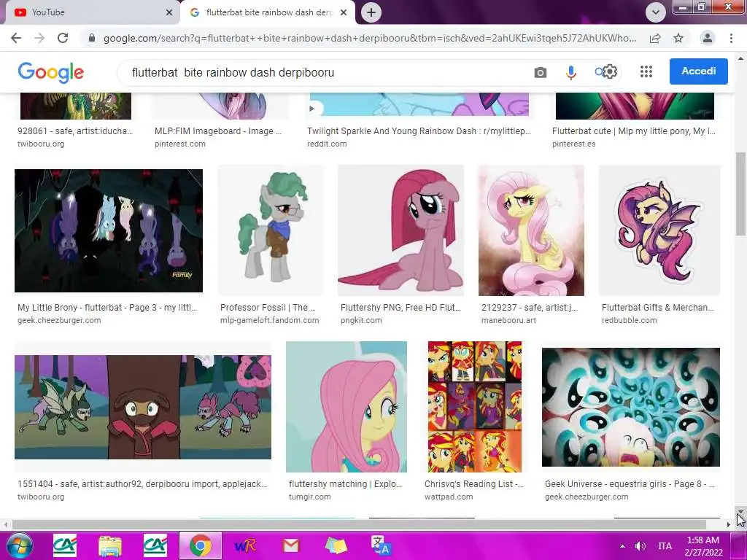Open 'Professor Fossil | The ...' result link
747x560 pixels.
pyautogui.click(x=268, y=308)
